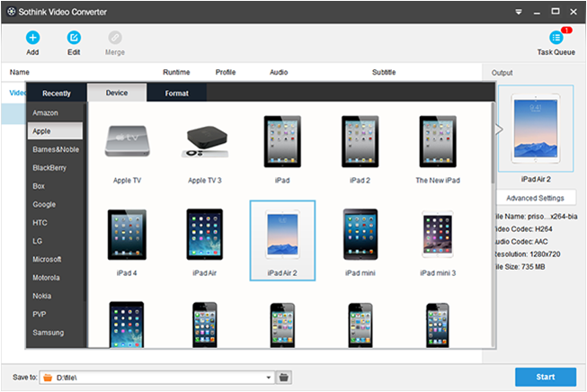The image size is (587, 392).
Task: Choose the iPad mini device
Action: (360, 242)
